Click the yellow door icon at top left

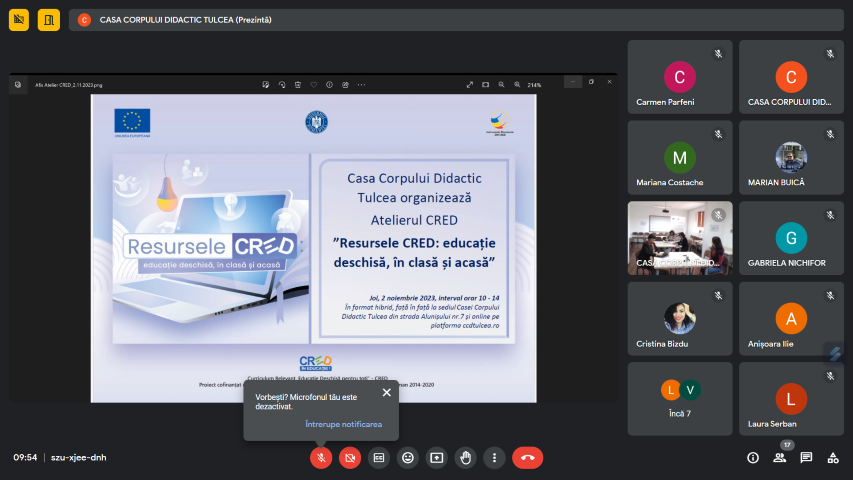click(49, 19)
